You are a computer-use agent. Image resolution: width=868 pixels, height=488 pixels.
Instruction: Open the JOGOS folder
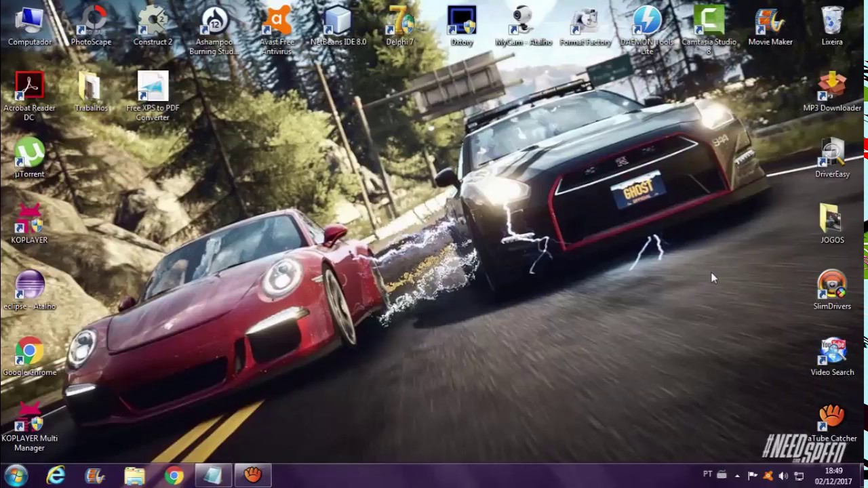(832, 224)
